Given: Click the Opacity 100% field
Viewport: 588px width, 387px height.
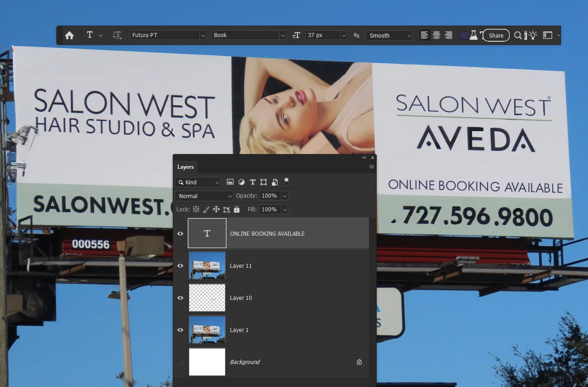Looking at the screenshot, I should [270, 196].
